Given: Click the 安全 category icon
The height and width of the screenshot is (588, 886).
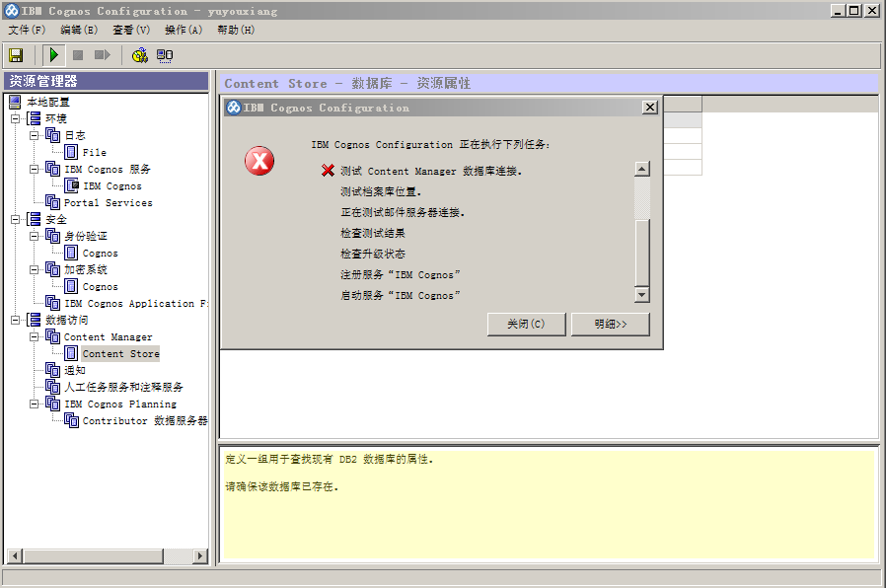Looking at the screenshot, I should (34, 219).
